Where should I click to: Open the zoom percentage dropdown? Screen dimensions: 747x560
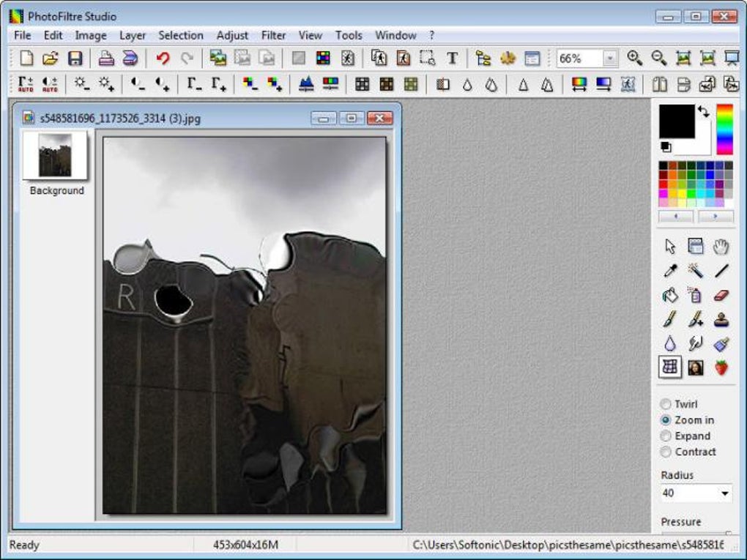pyautogui.click(x=610, y=56)
